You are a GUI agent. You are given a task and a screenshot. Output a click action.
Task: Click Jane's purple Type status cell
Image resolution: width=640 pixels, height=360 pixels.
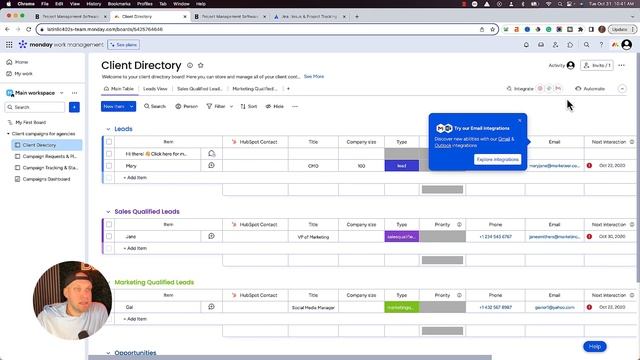[402, 236]
